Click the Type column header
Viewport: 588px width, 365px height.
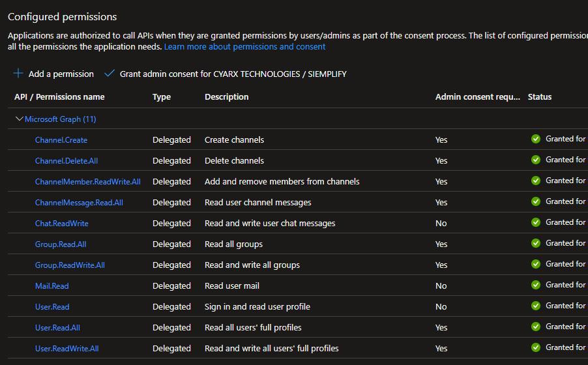162,97
